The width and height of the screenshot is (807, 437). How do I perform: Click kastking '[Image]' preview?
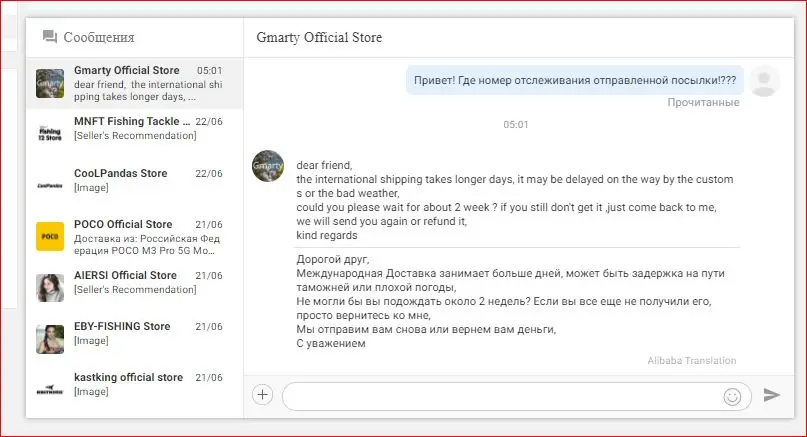(91, 391)
